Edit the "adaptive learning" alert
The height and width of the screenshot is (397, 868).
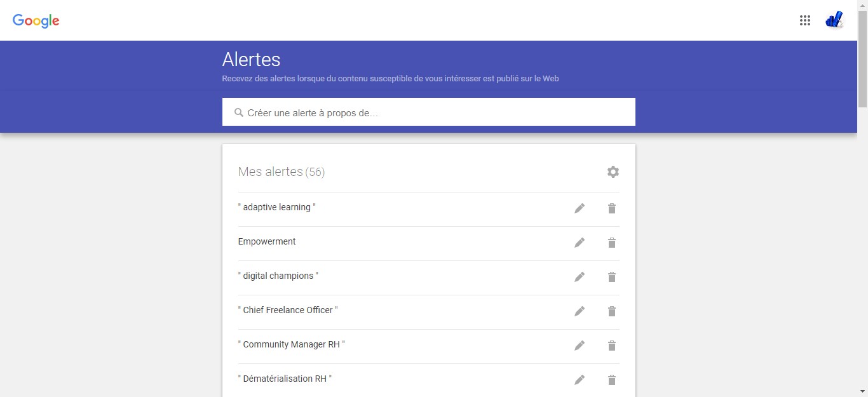pyautogui.click(x=580, y=208)
